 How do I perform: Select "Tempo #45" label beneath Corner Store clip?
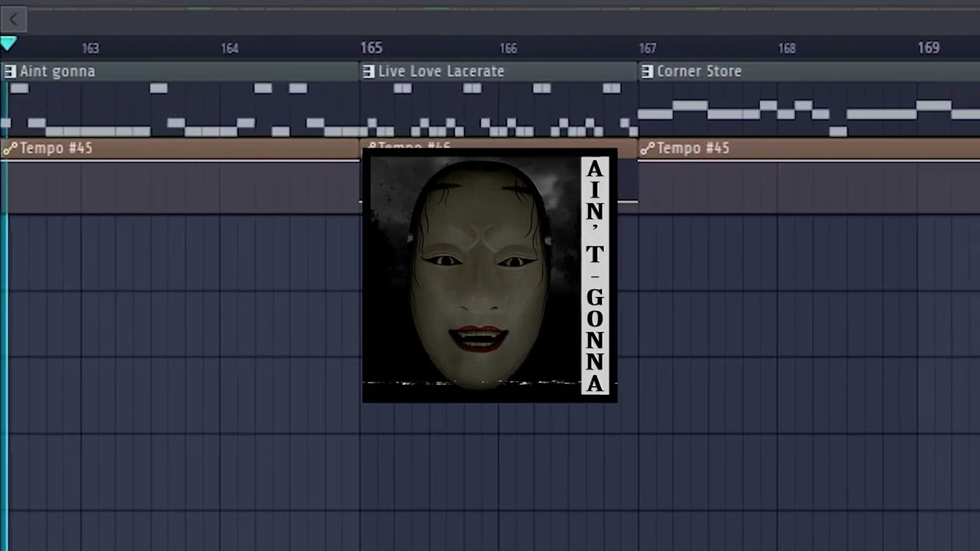point(693,148)
